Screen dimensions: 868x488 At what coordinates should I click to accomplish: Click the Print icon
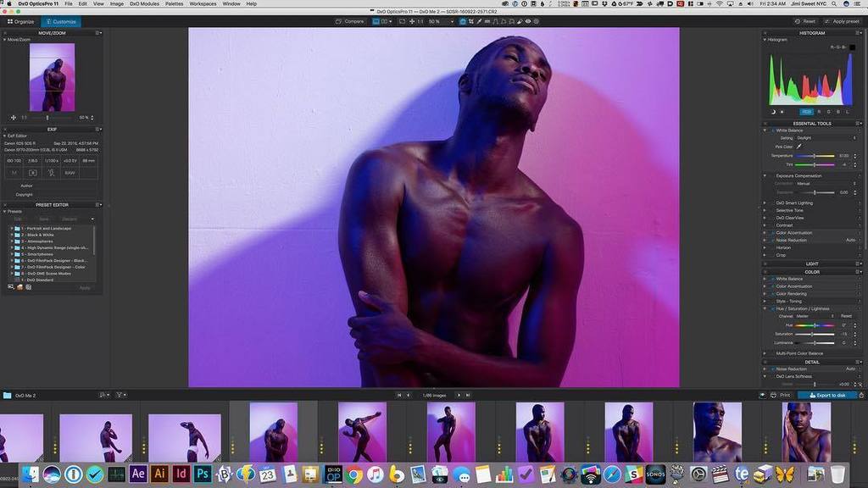click(x=773, y=395)
